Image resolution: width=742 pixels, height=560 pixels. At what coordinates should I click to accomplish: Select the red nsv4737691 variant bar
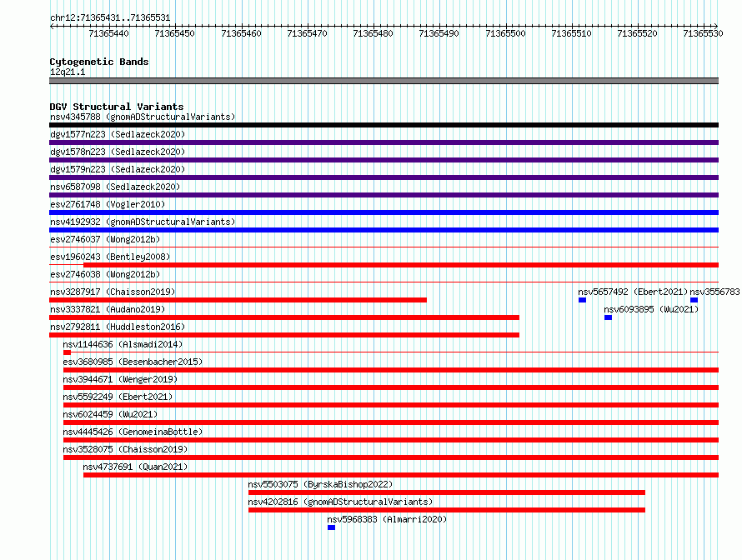[401, 475]
